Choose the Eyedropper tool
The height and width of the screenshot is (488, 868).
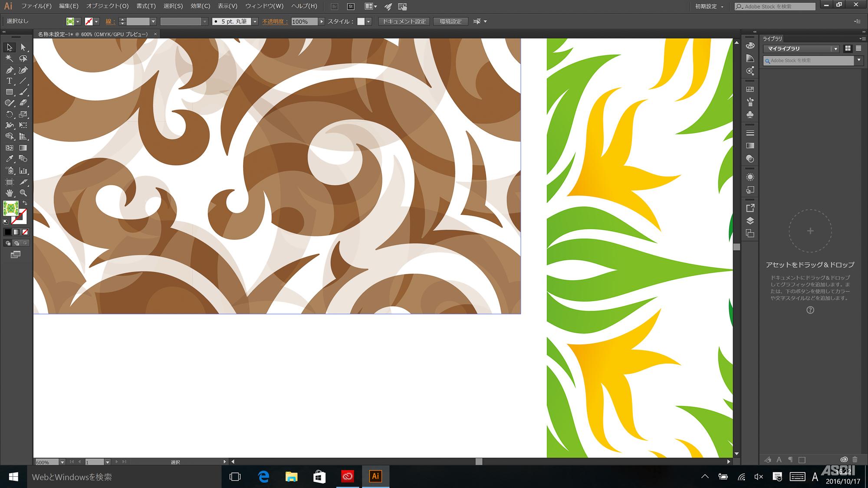coord(9,159)
